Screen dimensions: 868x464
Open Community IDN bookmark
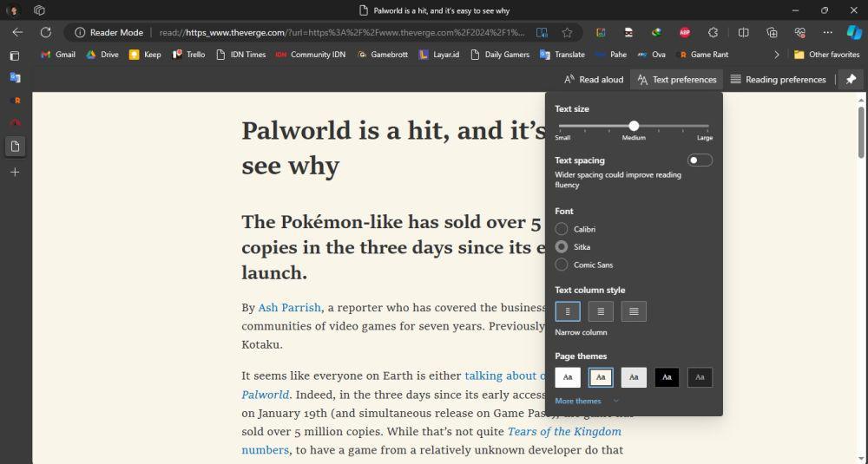(x=311, y=55)
